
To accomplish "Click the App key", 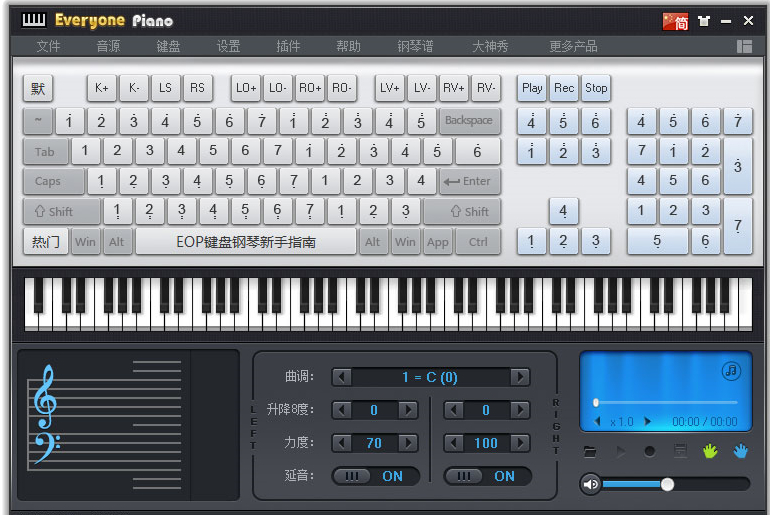I will [438, 242].
